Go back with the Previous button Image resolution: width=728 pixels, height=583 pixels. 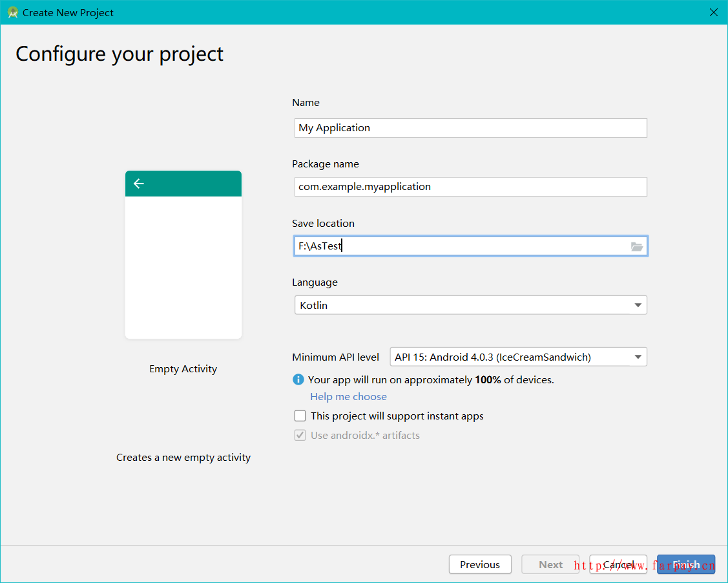pyautogui.click(x=480, y=564)
